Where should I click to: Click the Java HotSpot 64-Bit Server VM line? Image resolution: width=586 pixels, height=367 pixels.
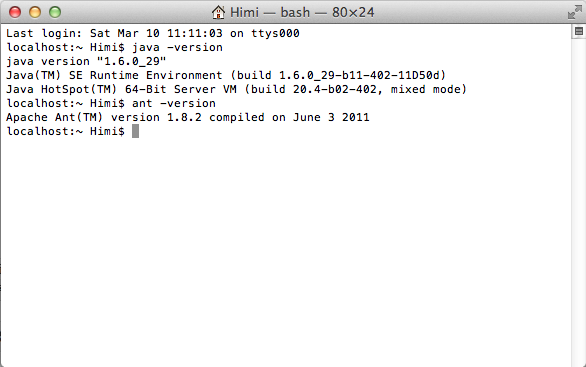pyautogui.click(x=237, y=89)
